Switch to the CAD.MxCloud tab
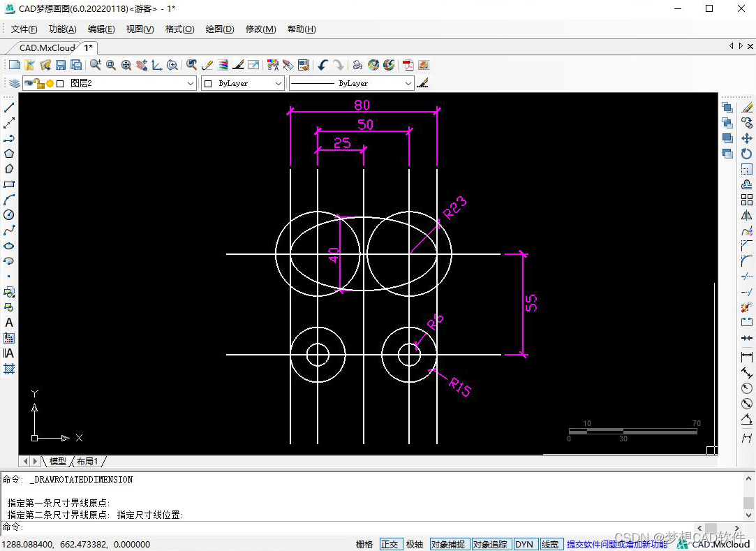Viewport: 756px width, 551px height. pyautogui.click(x=47, y=47)
